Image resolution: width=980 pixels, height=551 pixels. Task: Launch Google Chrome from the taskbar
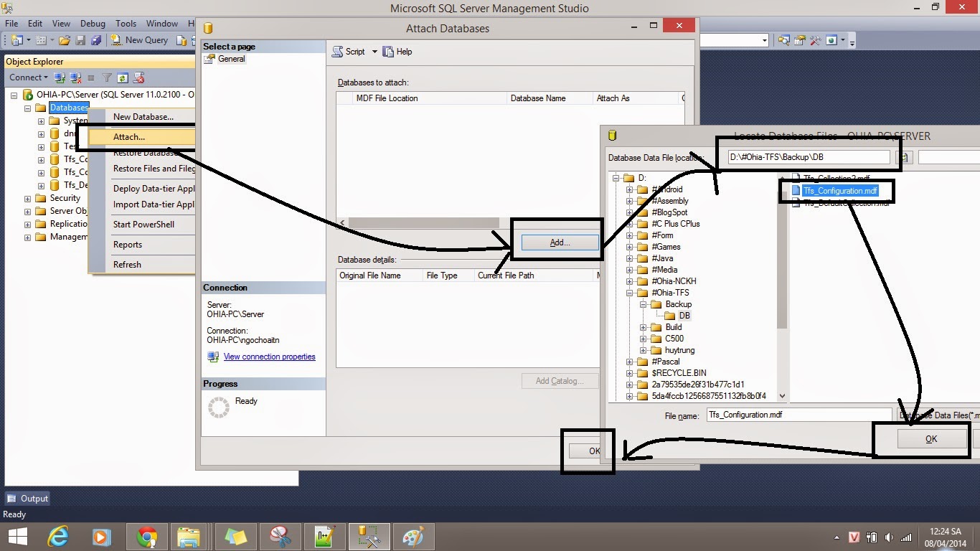point(147,536)
